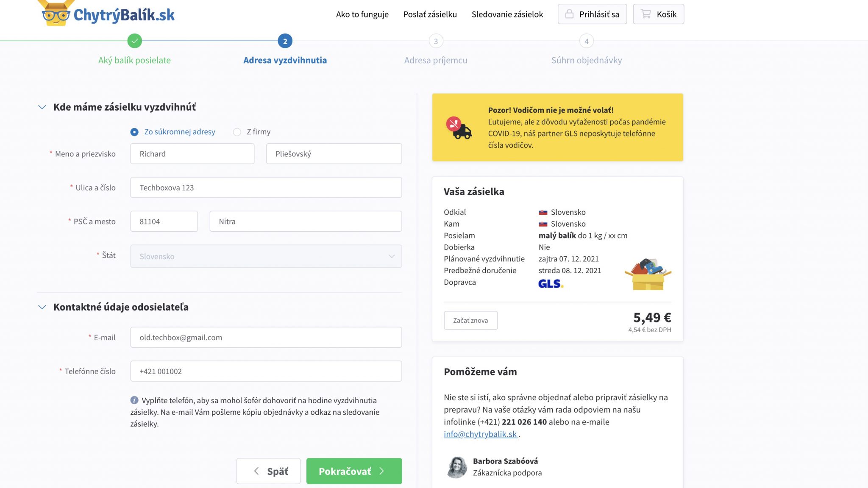Go to Aký balík posielate step

(x=134, y=60)
